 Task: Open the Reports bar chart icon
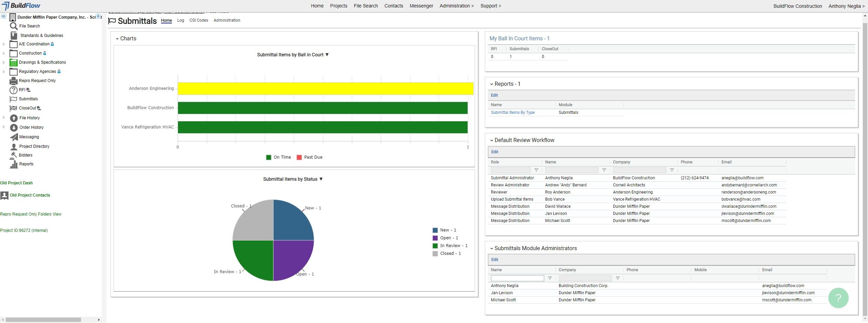[x=14, y=164]
